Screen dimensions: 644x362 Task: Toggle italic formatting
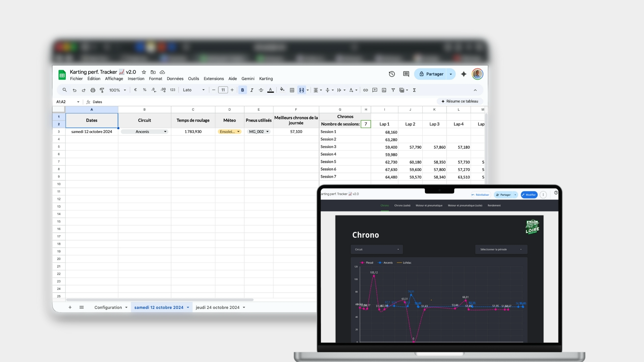point(252,90)
